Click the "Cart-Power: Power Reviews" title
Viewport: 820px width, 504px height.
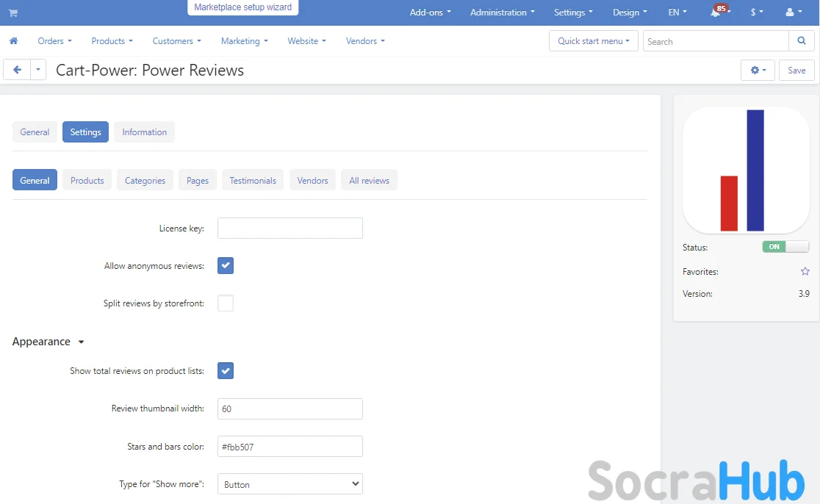(x=150, y=70)
